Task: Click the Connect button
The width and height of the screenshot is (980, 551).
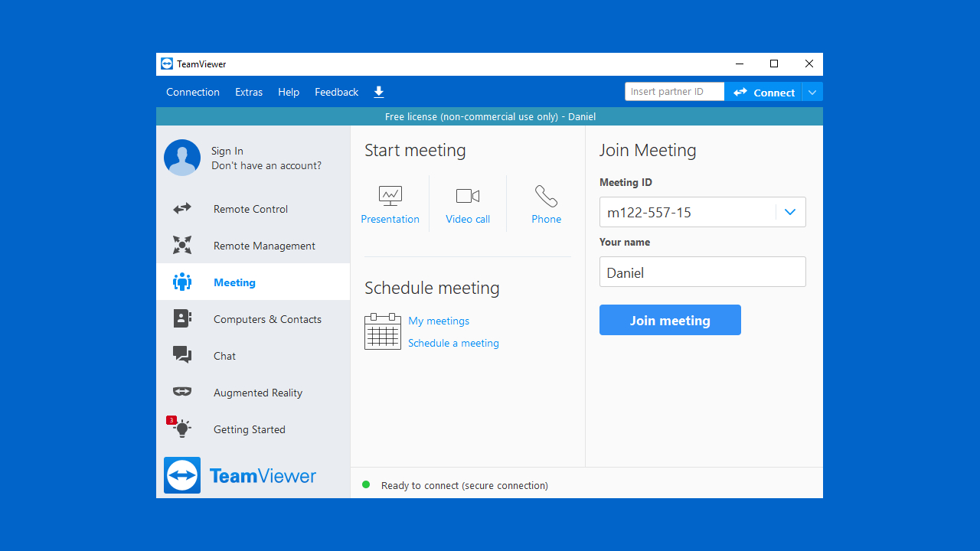Action: tap(763, 93)
